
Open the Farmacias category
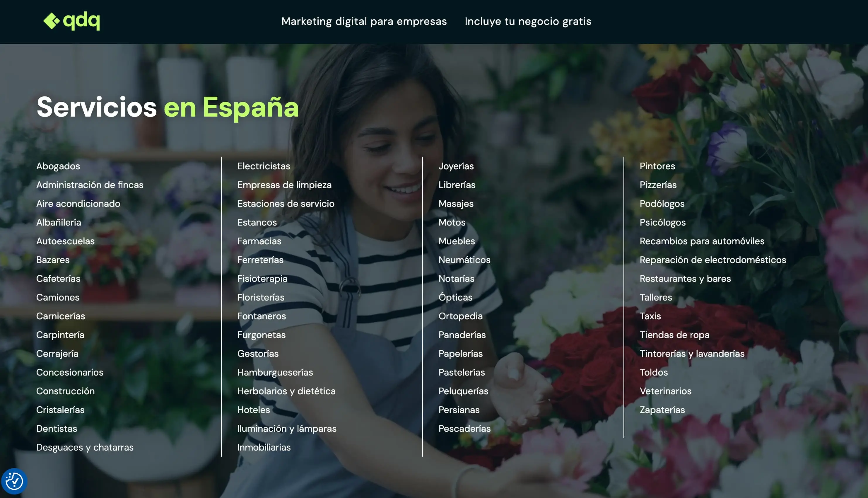click(x=259, y=241)
